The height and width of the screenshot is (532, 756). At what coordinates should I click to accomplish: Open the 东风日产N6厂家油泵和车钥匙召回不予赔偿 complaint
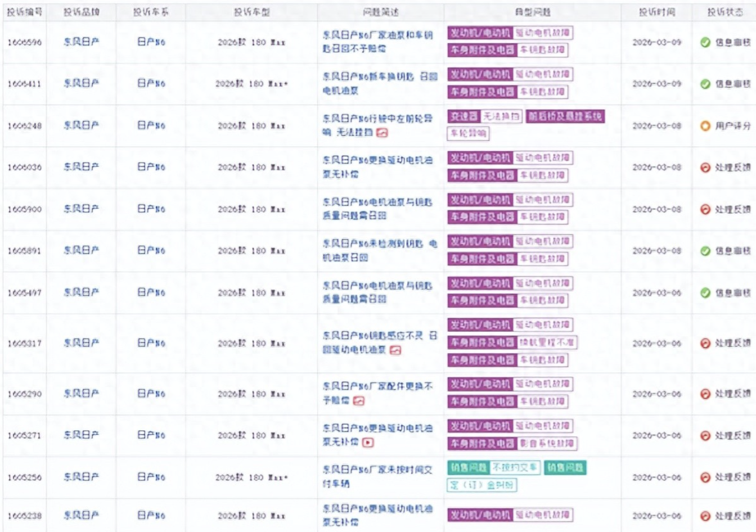(x=378, y=42)
